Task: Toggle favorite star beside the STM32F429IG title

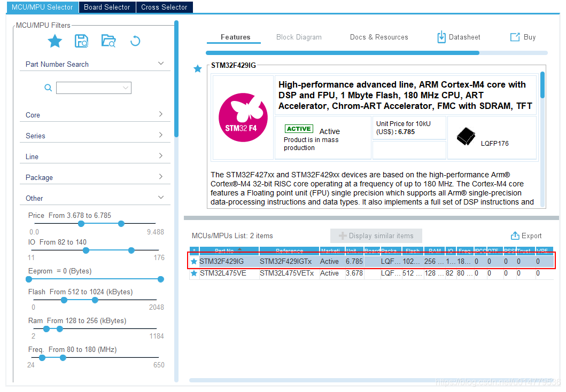Action: [x=197, y=68]
